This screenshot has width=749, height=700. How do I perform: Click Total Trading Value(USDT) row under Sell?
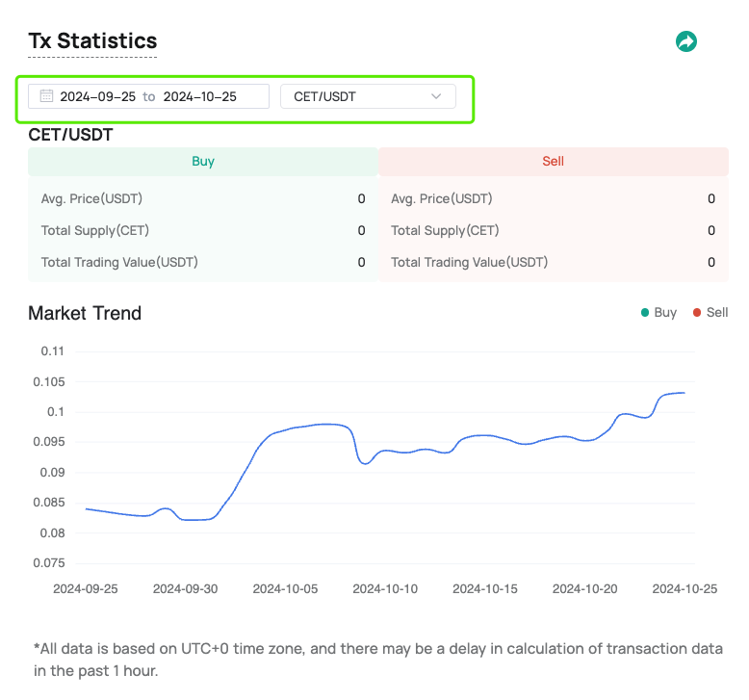pos(469,262)
